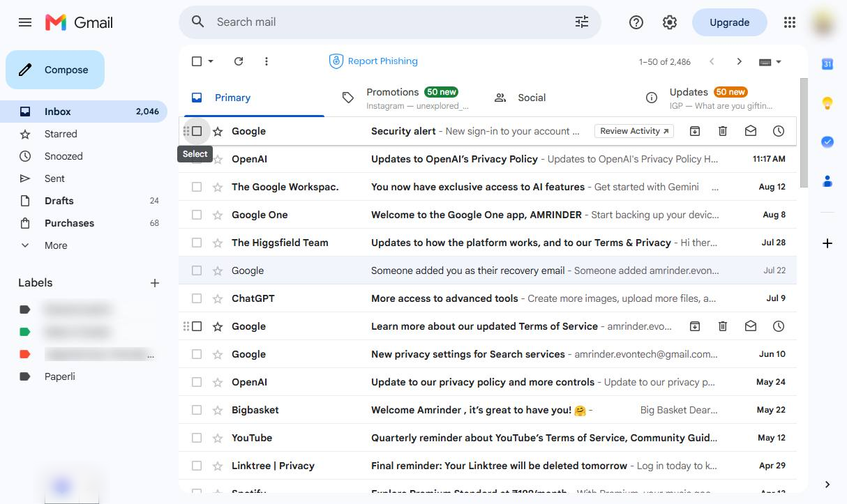Star the YouTube quarterly reminder email

(218, 438)
